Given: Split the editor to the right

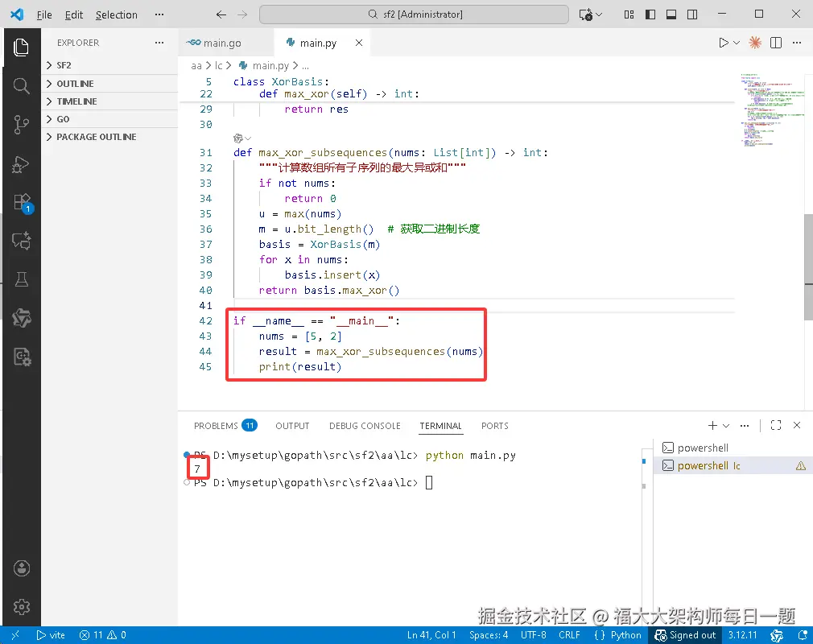Looking at the screenshot, I should click(776, 43).
